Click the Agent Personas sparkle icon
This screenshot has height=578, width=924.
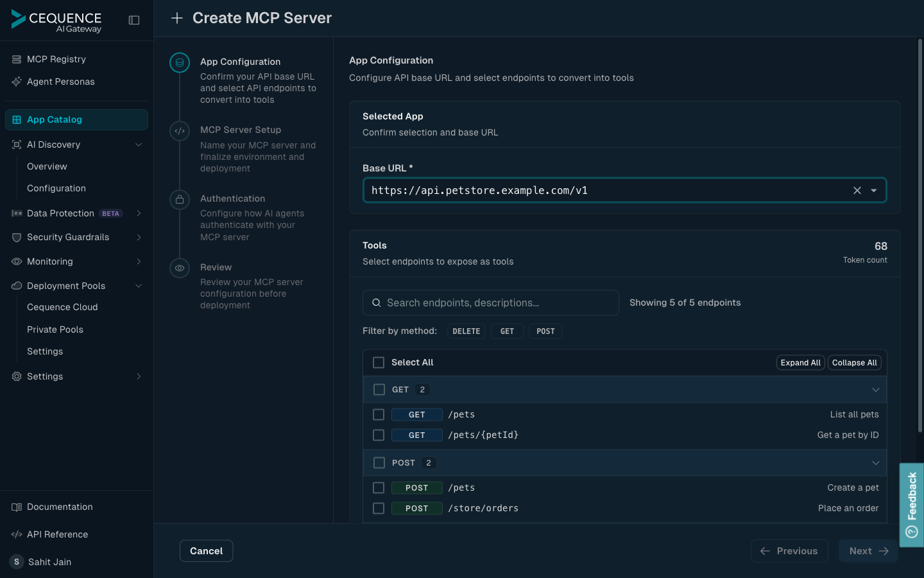[x=17, y=82]
